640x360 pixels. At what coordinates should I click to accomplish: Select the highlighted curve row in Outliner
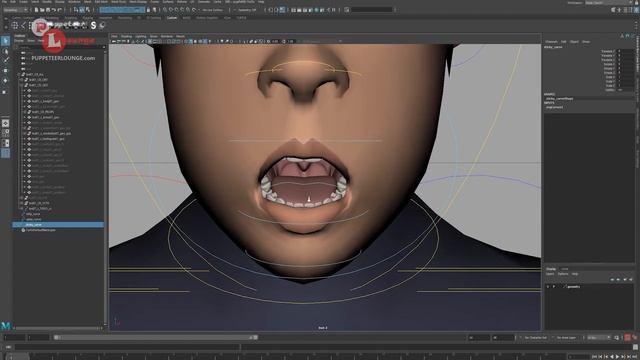pyautogui.click(x=58, y=224)
